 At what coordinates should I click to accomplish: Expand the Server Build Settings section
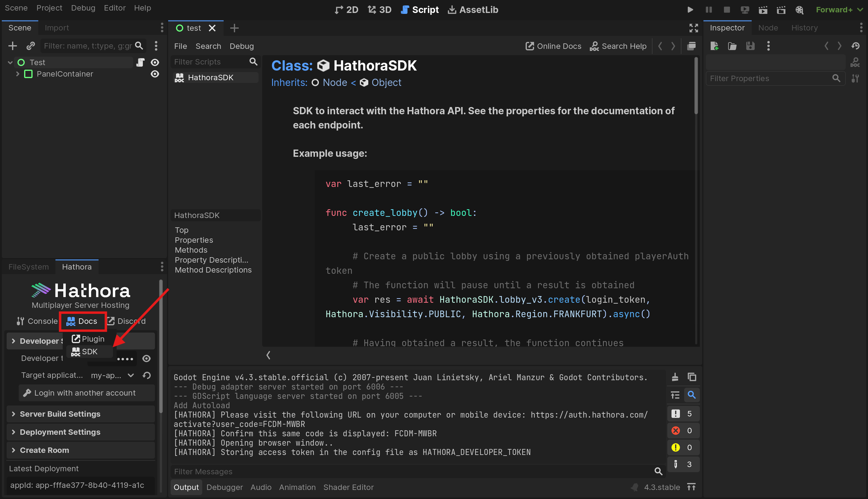pyautogui.click(x=60, y=414)
